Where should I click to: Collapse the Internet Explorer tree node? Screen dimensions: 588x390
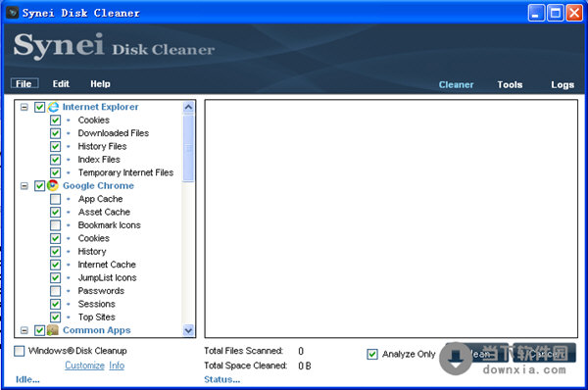(x=24, y=107)
